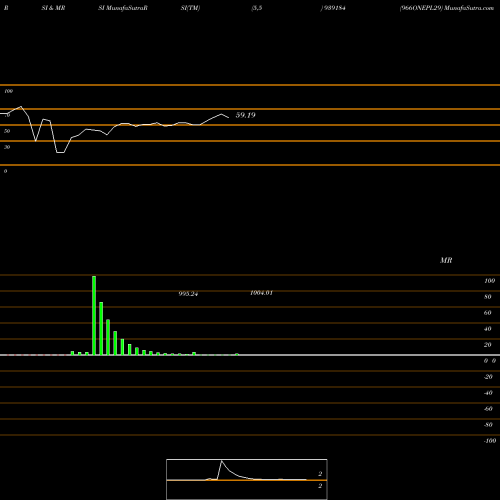
Task: Click the -100 label on the MR axis
Action: pos(490,441)
